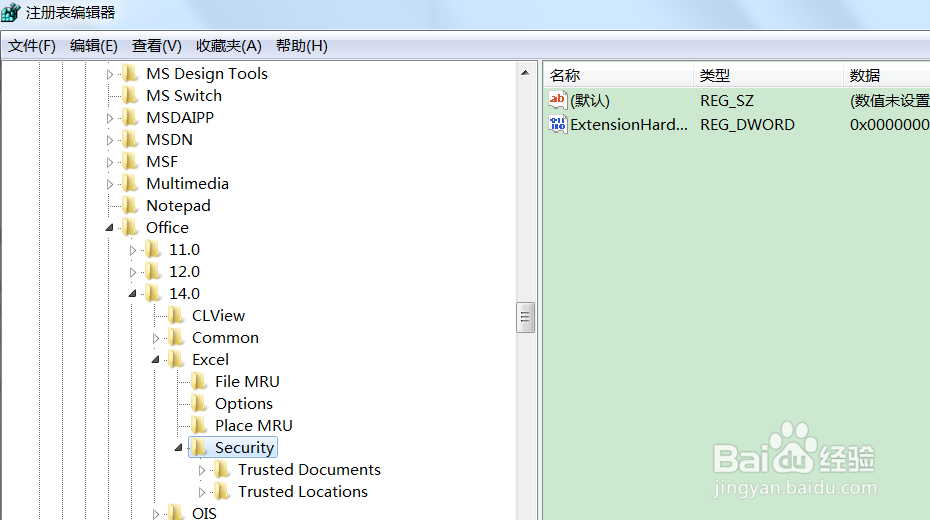Click the Registry Editor title bar icon
The image size is (930, 520).
pyautogui.click(x=10, y=12)
